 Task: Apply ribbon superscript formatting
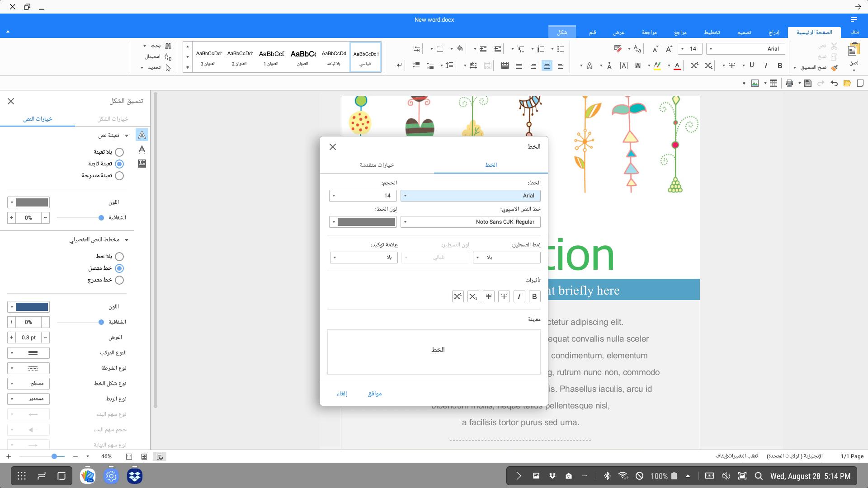click(x=695, y=66)
